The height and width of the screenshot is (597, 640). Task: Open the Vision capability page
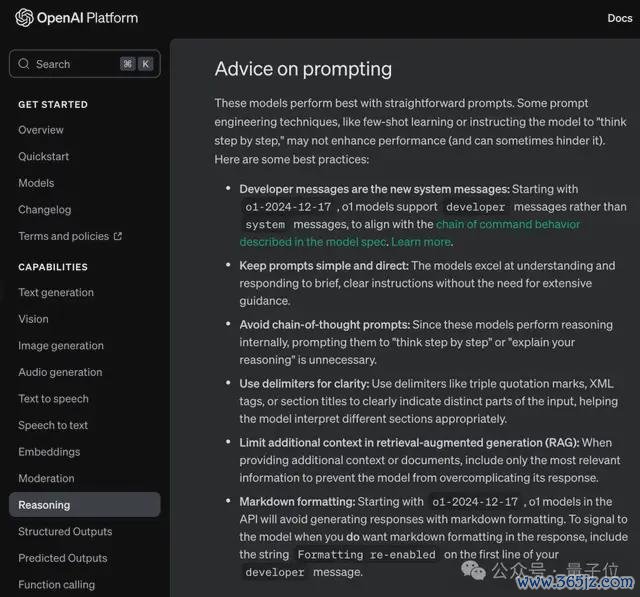[33, 319]
